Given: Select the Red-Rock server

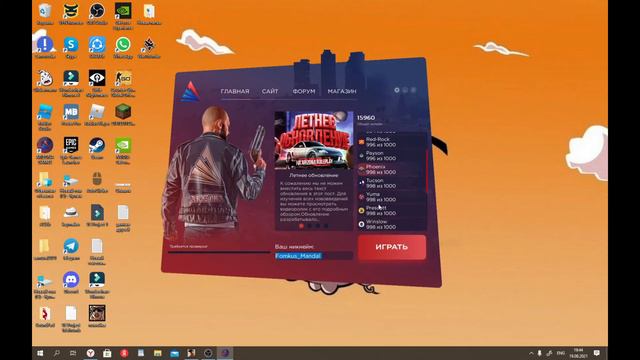Looking at the screenshot, I should pos(391,142).
